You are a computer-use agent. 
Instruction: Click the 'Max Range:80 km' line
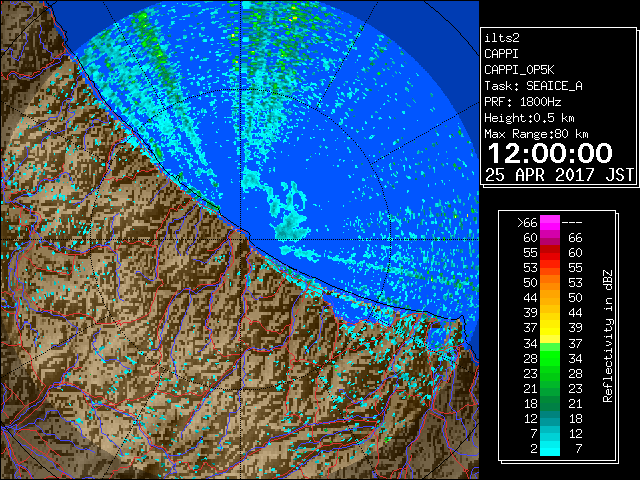click(536, 134)
